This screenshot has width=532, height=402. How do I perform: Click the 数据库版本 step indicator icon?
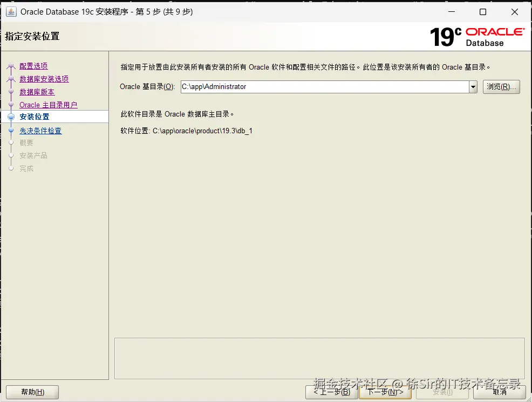11,92
